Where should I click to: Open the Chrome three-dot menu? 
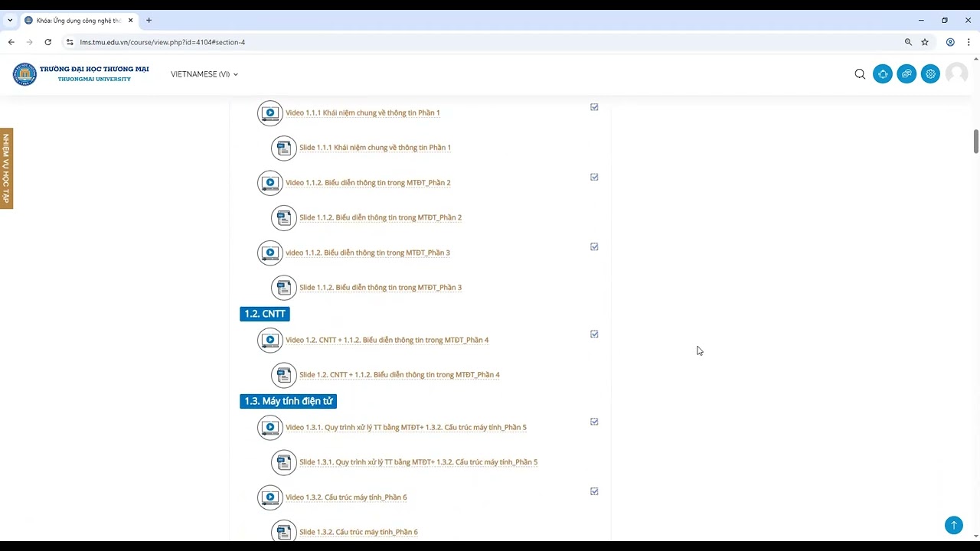click(969, 42)
